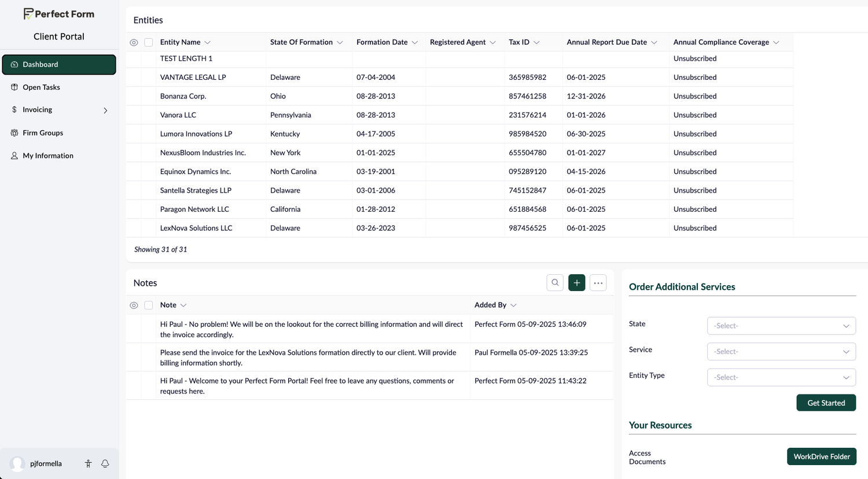Select the Paragon Network LLC entity
The image size is (868, 479).
[x=194, y=209]
